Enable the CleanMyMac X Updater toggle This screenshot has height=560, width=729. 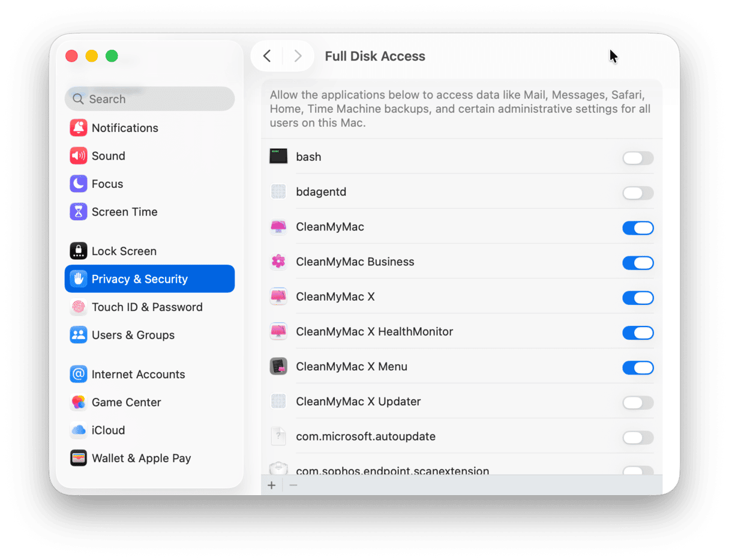pos(638,403)
